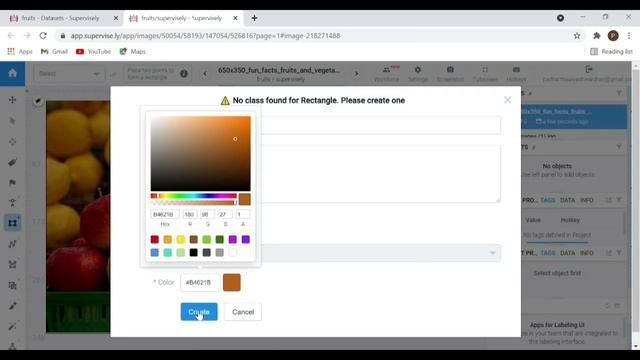Open the Maps bookmark
This screenshot has height=360, width=640.
[x=133, y=51]
